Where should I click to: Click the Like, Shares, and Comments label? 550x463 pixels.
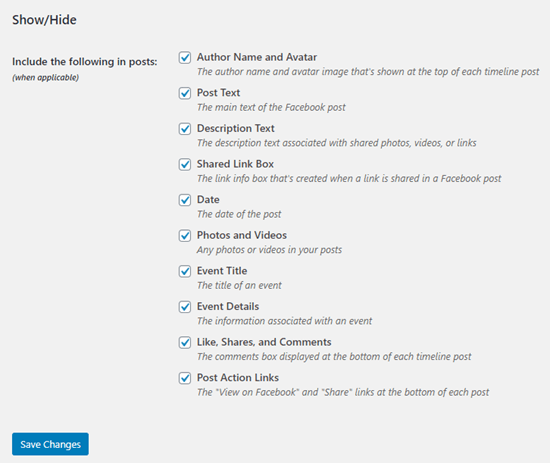coord(264,342)
